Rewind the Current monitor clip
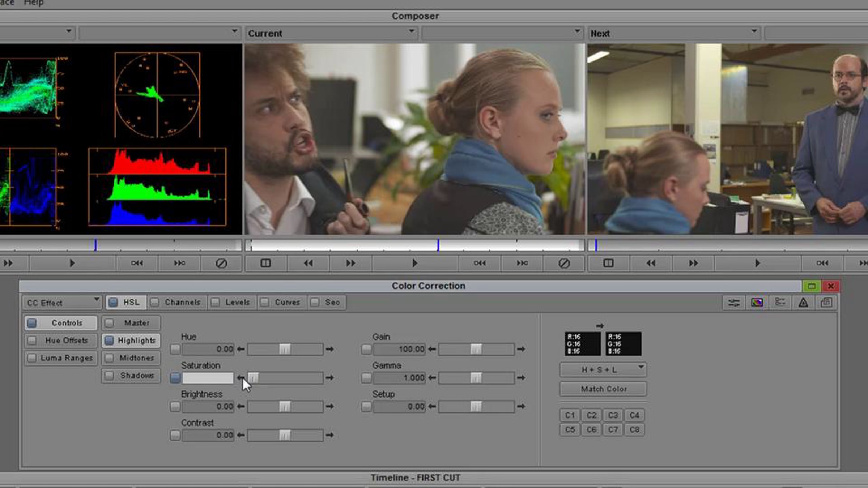 click(308, 263)
